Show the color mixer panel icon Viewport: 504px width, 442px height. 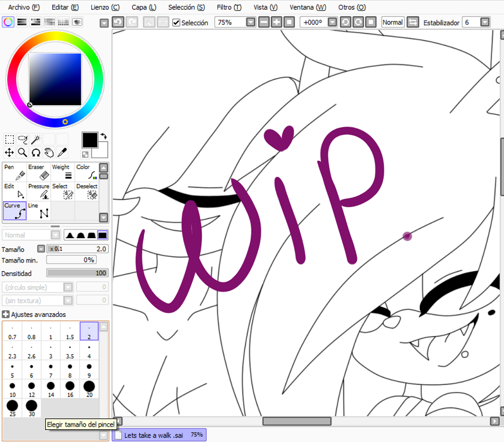point(49,22)
